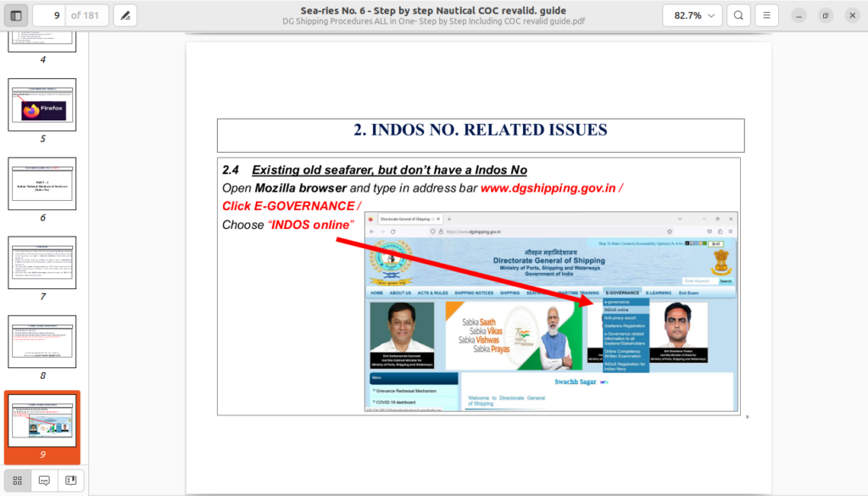Open the document search icon
868x496 pixels.
(x=738, y=15)
